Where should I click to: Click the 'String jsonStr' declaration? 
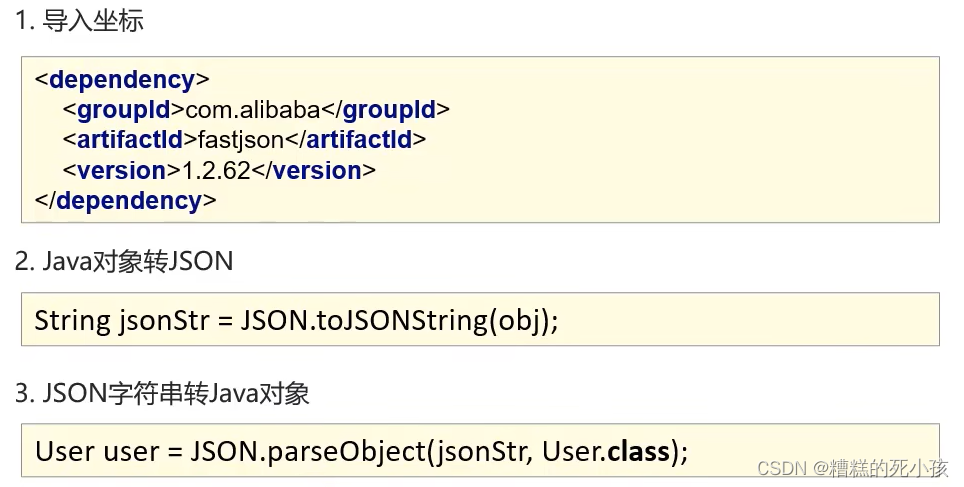(x=122, y=320)
